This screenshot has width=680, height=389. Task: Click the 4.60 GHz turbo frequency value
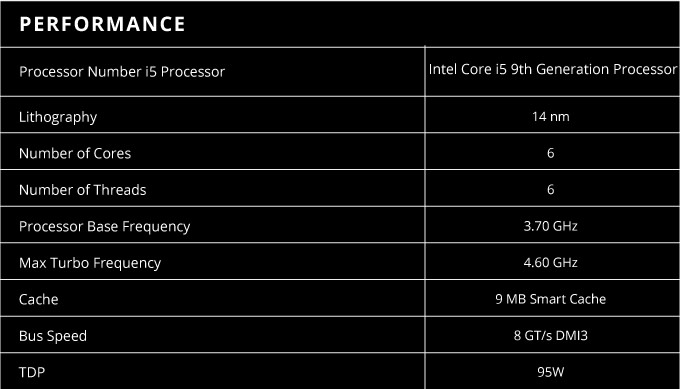[550, 262]
